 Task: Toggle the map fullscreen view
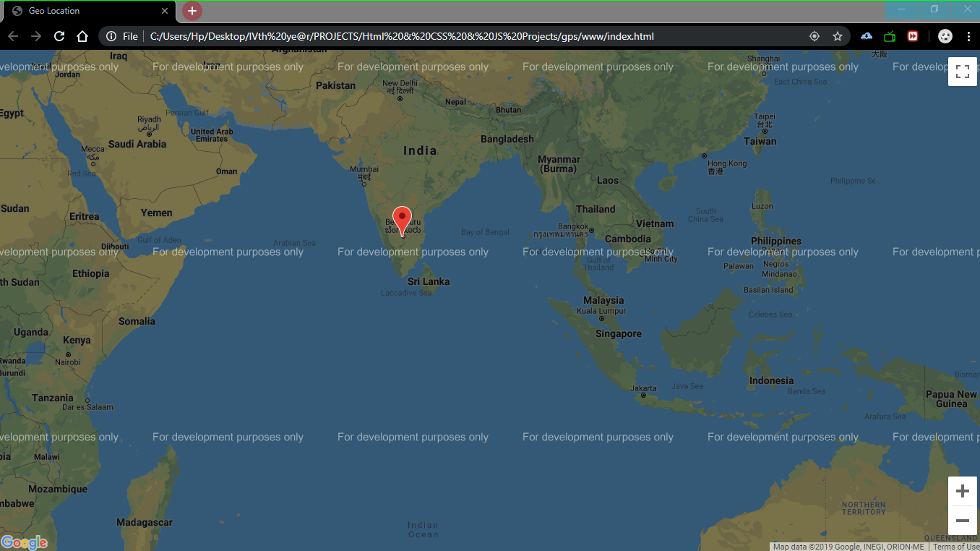[962, 72]
